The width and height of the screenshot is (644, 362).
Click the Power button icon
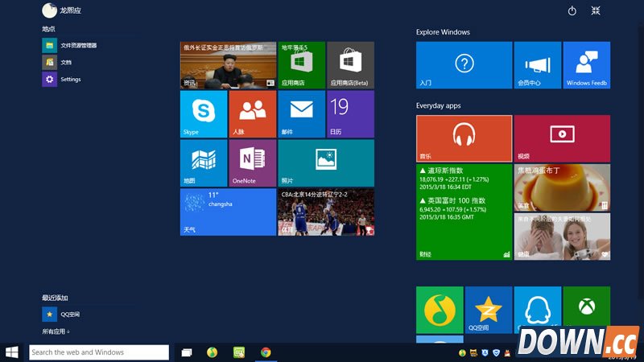(572, 10)
